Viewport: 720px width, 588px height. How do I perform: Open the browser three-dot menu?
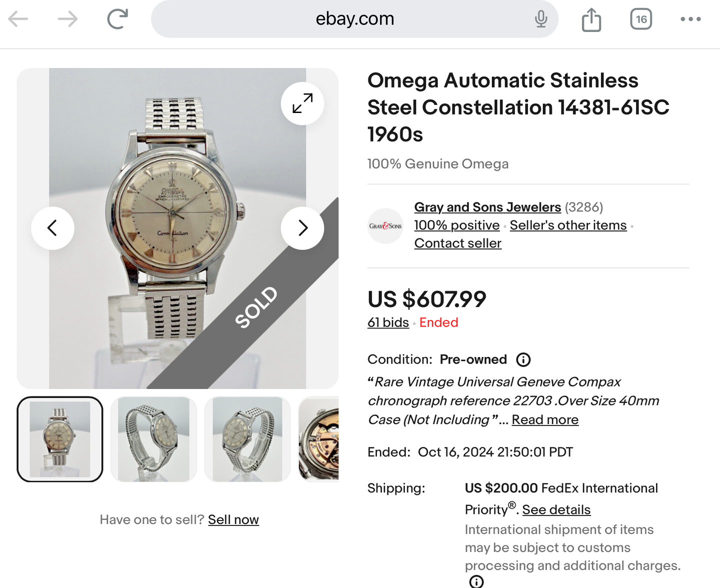pos(690,19)
